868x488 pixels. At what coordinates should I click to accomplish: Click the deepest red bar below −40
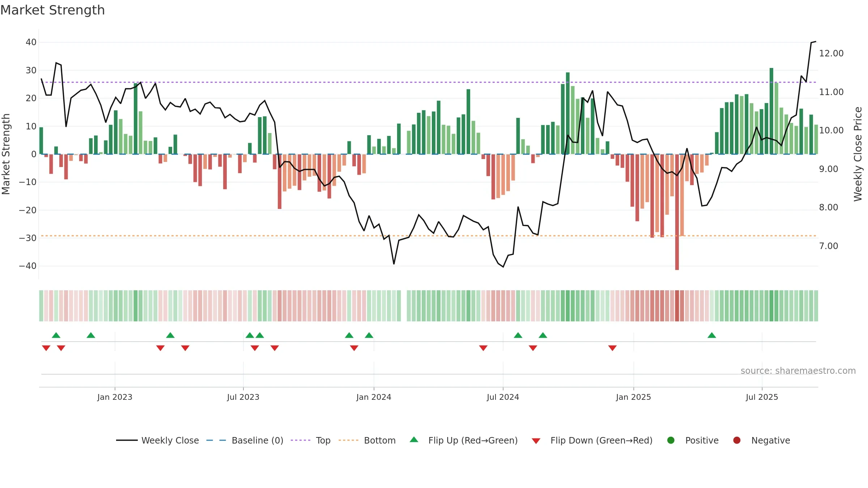(677, 212)
